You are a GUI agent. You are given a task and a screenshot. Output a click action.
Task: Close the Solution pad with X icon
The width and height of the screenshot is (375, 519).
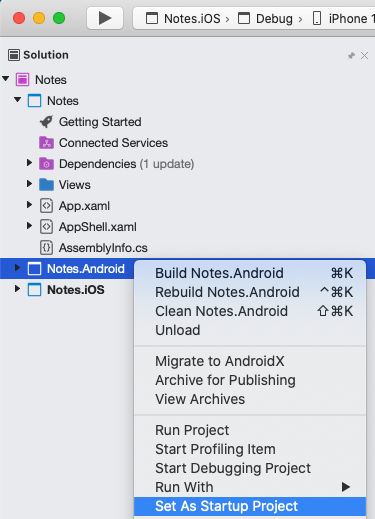coord(364,55)
